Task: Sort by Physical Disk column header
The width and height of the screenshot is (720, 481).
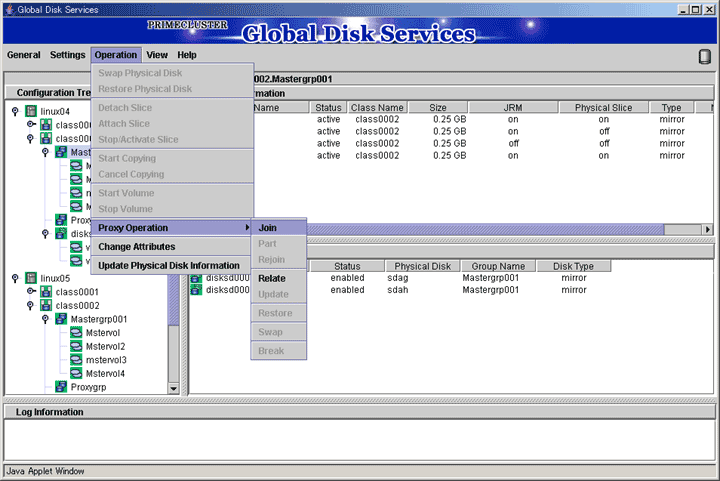Action: 422,266
